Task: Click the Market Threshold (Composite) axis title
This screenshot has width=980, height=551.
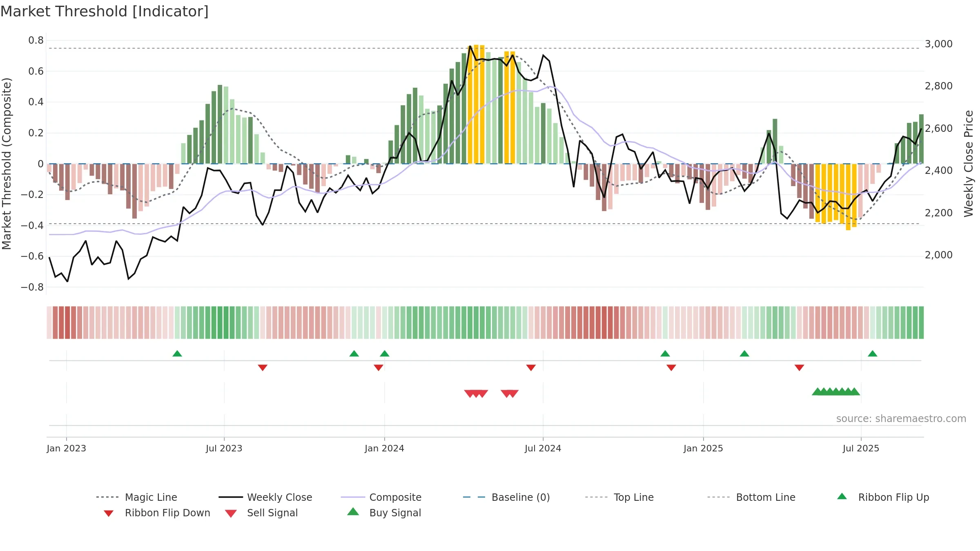Action: (x=7, y=163)
